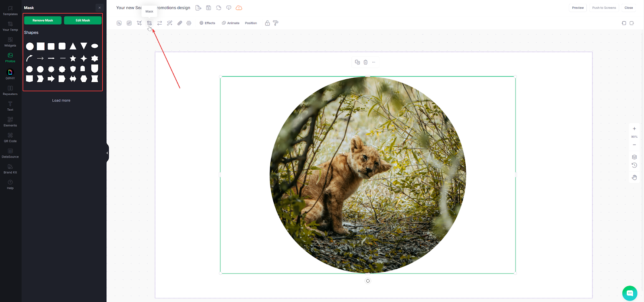Click the paint roller style icon
This screenshot has height=302, width=644.
[x=276, y=23]
